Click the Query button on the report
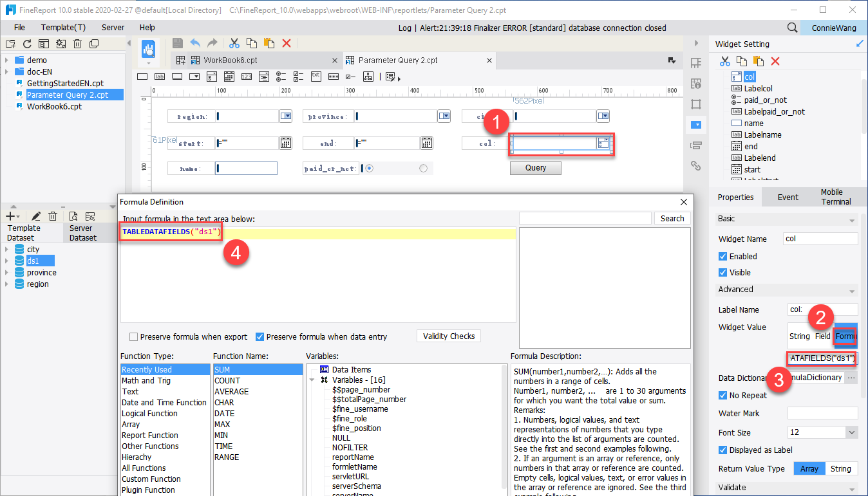Screen dimensions: 868x496 pos(535,168)
